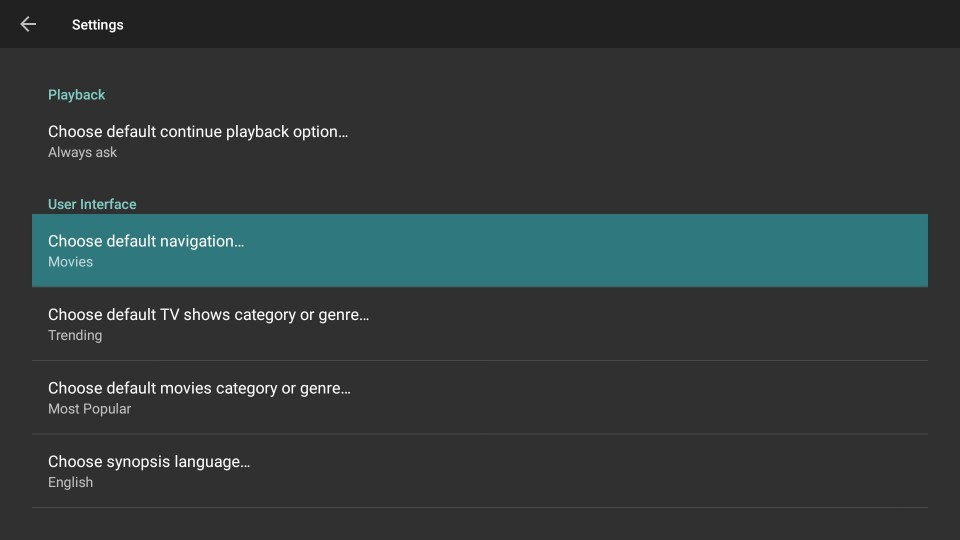Select the User Interface section header
The height and width of the screenshot is (540, 960).
pos(92,204)
